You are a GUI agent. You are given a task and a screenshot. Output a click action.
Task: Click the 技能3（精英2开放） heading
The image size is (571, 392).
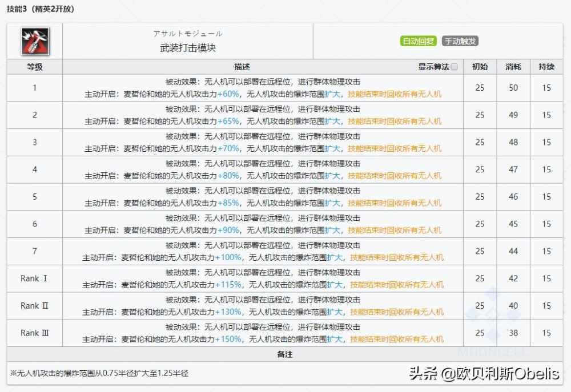point(39,9)
